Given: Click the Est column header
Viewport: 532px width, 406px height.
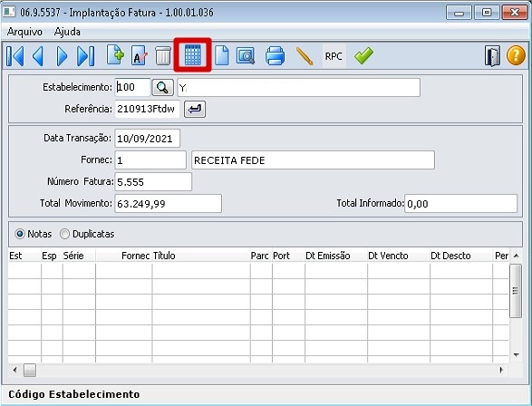Looking at the screenshot, I should pos(24,256).
